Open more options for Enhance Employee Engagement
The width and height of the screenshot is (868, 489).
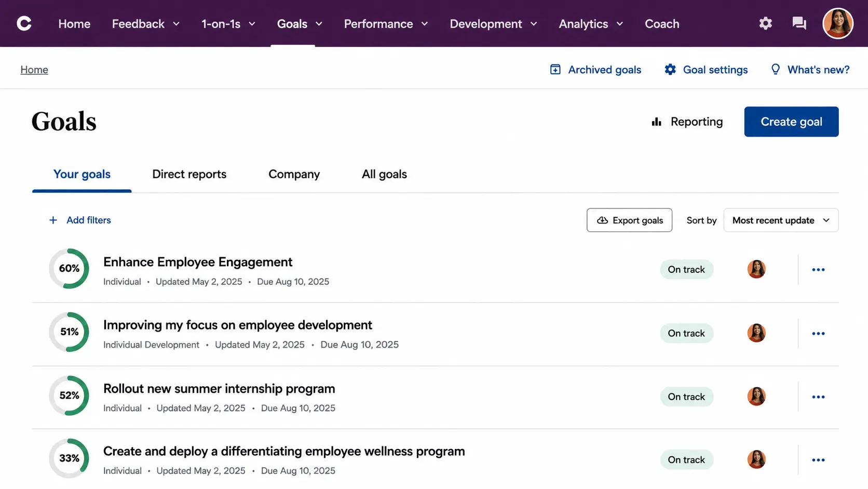click(x=818, y=270)
